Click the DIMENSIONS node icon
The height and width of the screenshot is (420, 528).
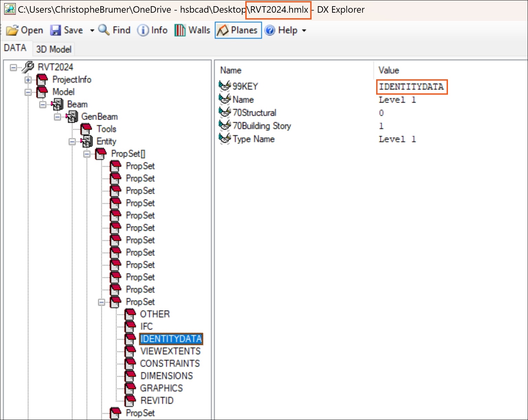130,376
